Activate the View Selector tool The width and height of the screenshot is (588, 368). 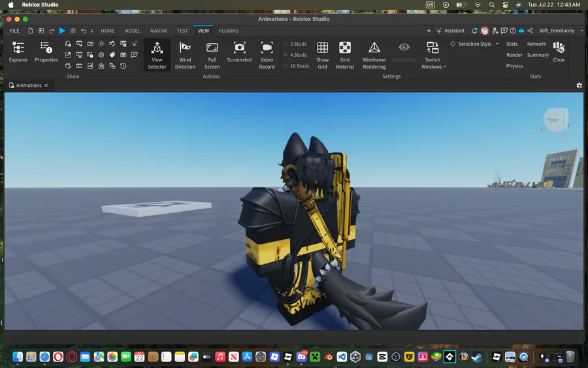(x=157, y=55)
